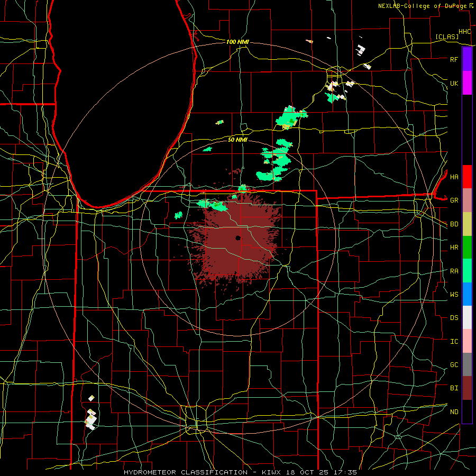
Task: Click the WS legend label
Action: [x=454, y=294]
